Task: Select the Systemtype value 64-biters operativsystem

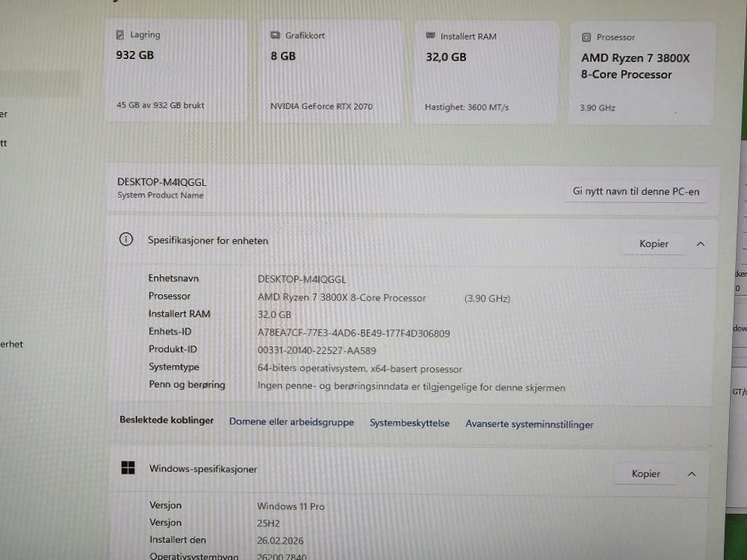Action: pos(359,369)
